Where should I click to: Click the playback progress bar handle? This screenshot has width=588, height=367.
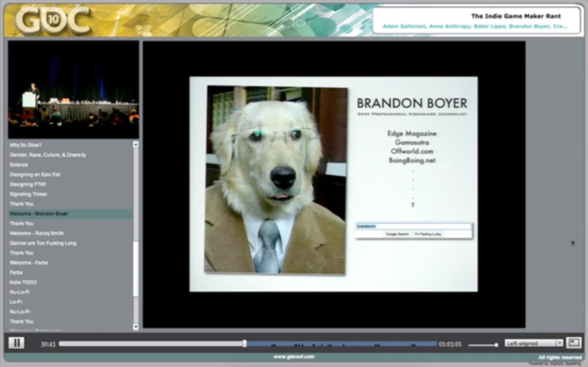click(x=244, y=344)
